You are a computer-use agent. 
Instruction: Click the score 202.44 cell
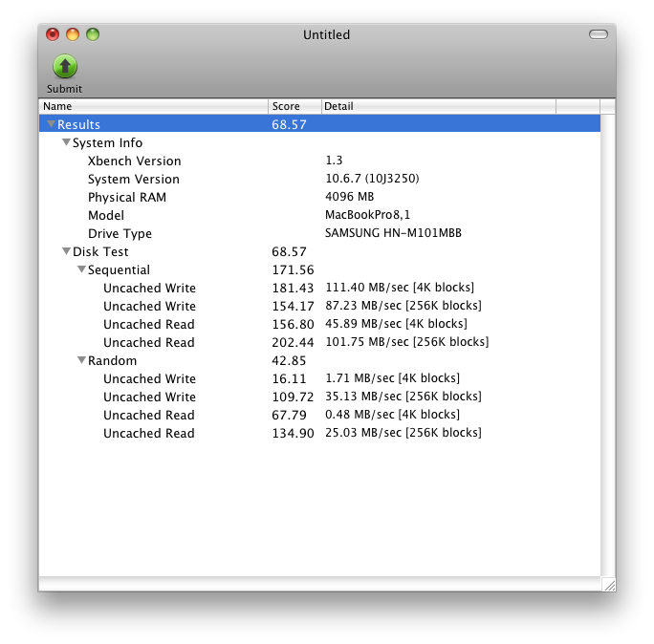[293, 342]
